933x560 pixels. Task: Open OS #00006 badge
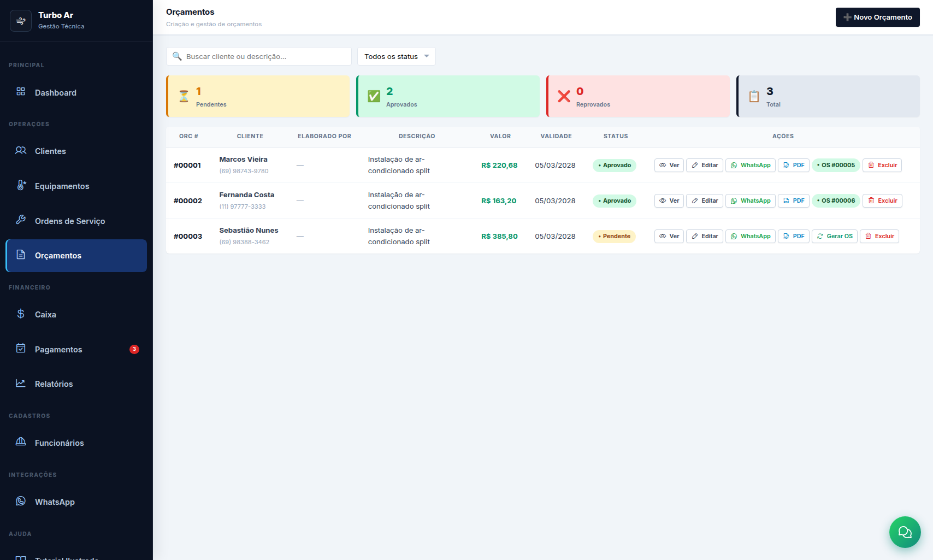click(x=836, y=201)
